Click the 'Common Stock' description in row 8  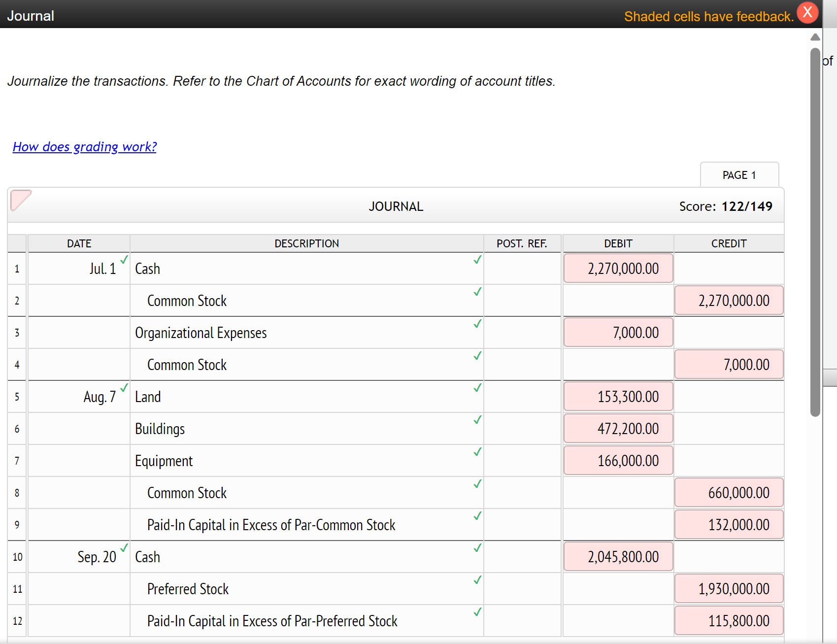(306, 493)
